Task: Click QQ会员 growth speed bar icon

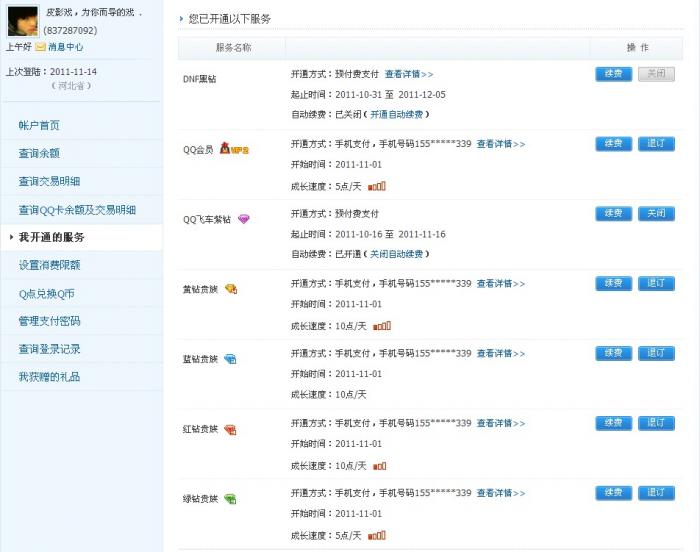Action: click(x=376, y=186)
